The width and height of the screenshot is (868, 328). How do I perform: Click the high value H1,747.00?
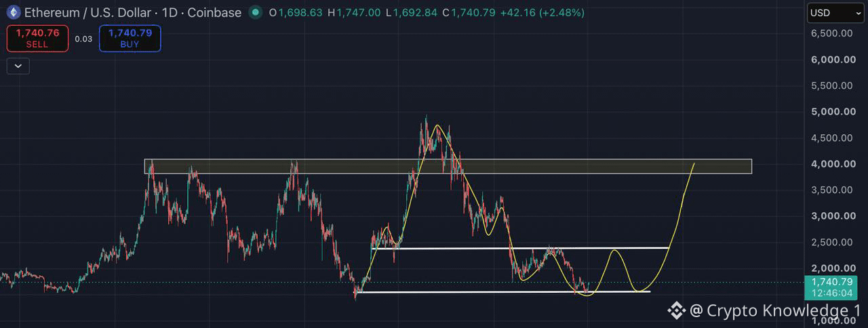pos(354,12)
